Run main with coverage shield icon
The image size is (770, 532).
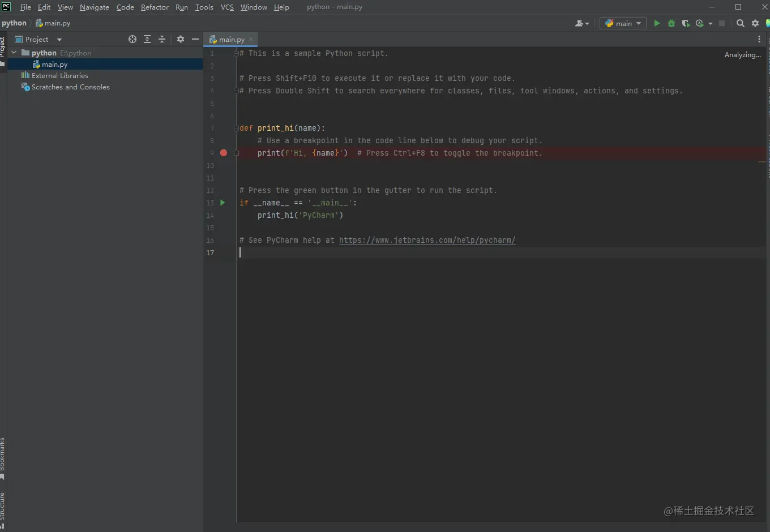[686, 23]
